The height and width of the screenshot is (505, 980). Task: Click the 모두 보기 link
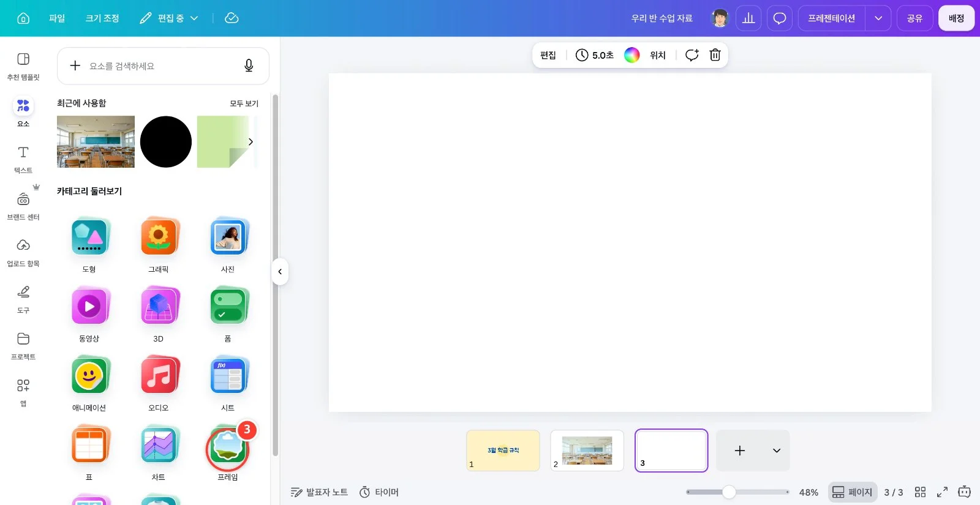click(x=244, y=103)
